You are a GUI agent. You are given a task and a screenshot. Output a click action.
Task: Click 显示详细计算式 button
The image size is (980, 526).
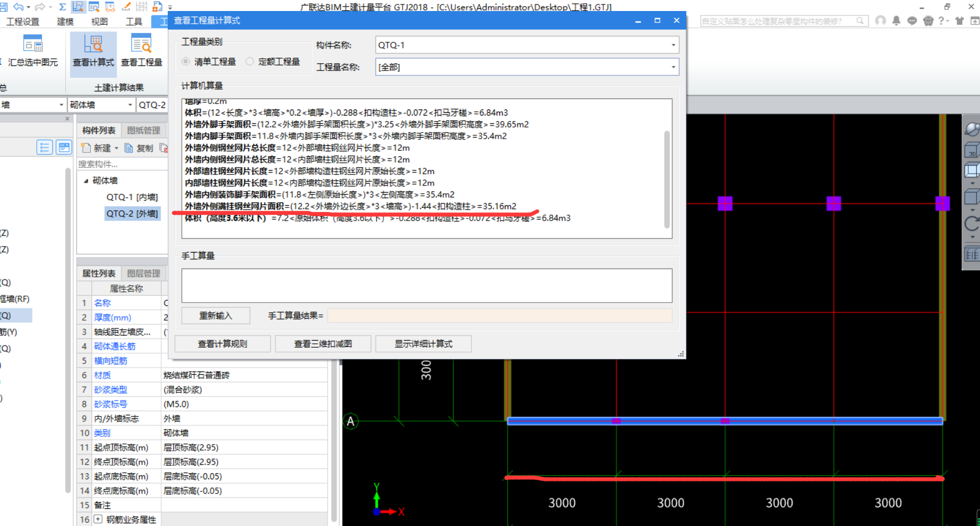[423, 344]
